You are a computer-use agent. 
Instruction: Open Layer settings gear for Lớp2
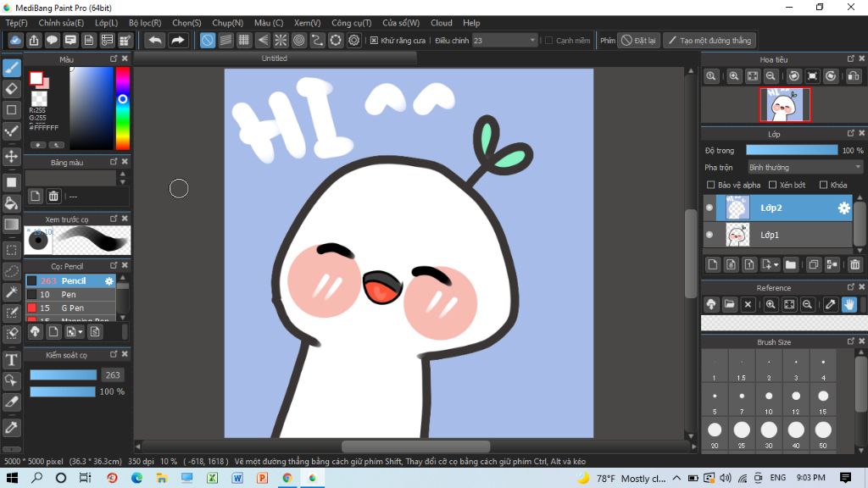pos(843,208)
